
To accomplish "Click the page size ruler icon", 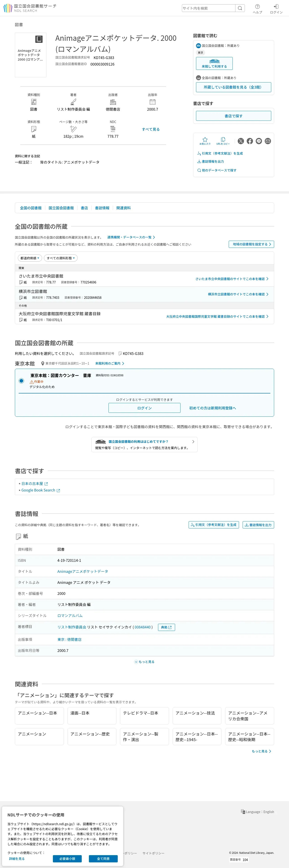I will [x=73, y=129].
